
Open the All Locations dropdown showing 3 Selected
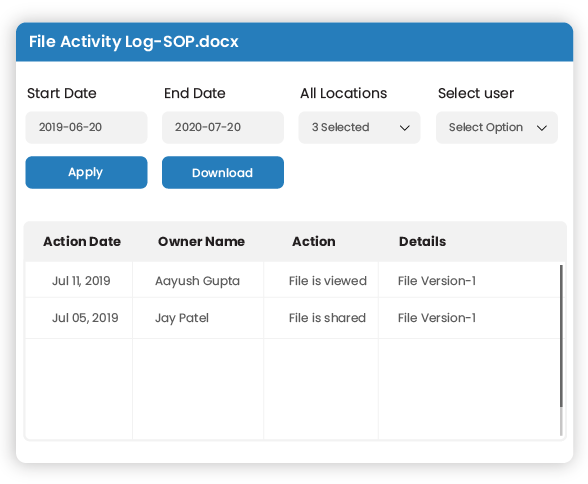(359, 127)
